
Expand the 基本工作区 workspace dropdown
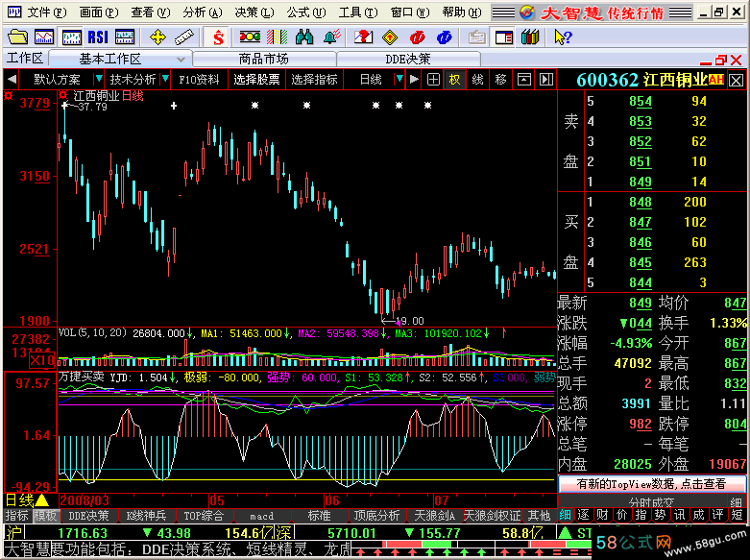coord(181,60)
